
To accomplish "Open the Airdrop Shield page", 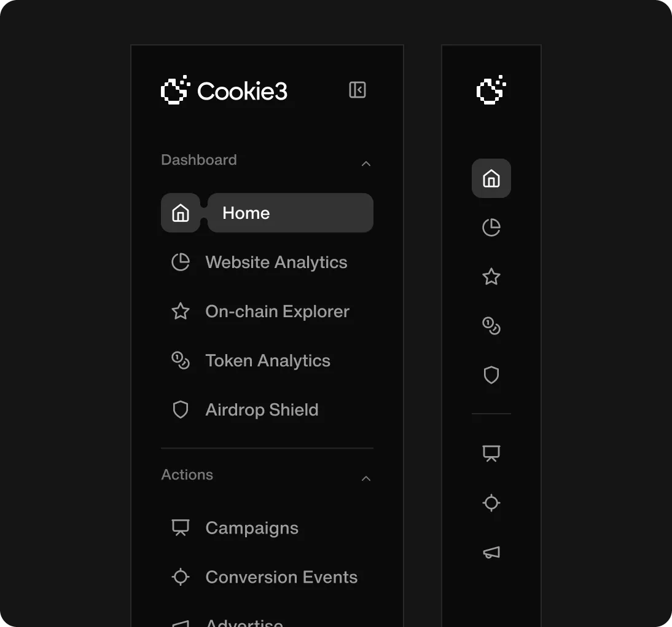I will [262, 409].
